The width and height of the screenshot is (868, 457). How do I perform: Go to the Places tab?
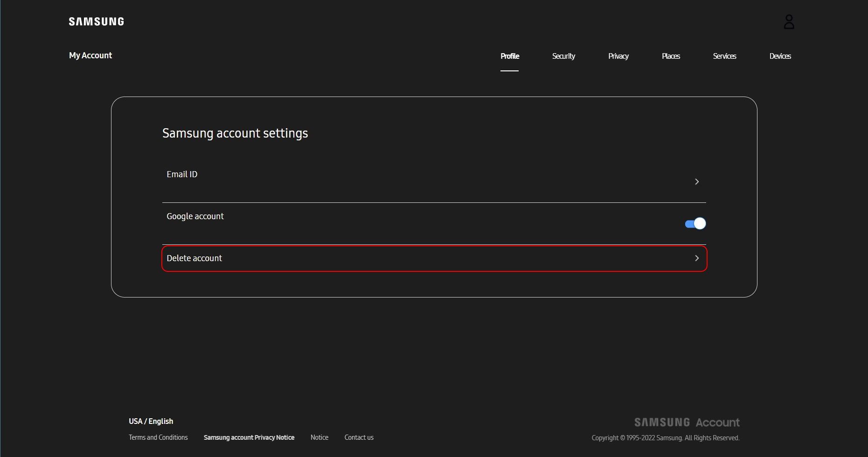[x=671, y=56]
